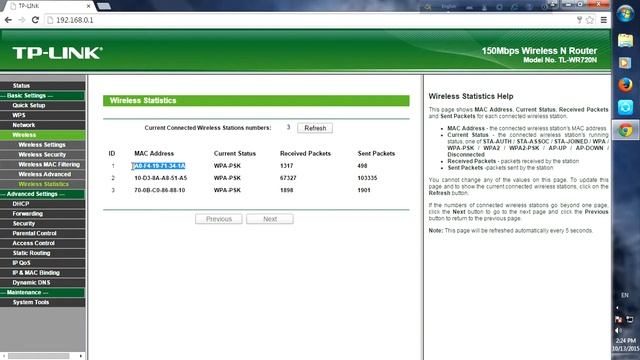Click the network tray icon
This screenshot has width=640, height=360.
click(630, 319)
